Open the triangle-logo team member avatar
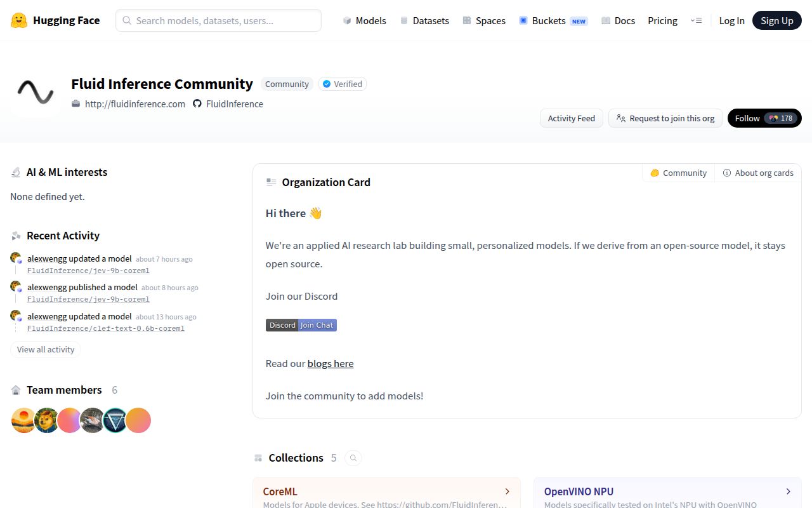This screenshot has height=508, width=812. [115, 420]
